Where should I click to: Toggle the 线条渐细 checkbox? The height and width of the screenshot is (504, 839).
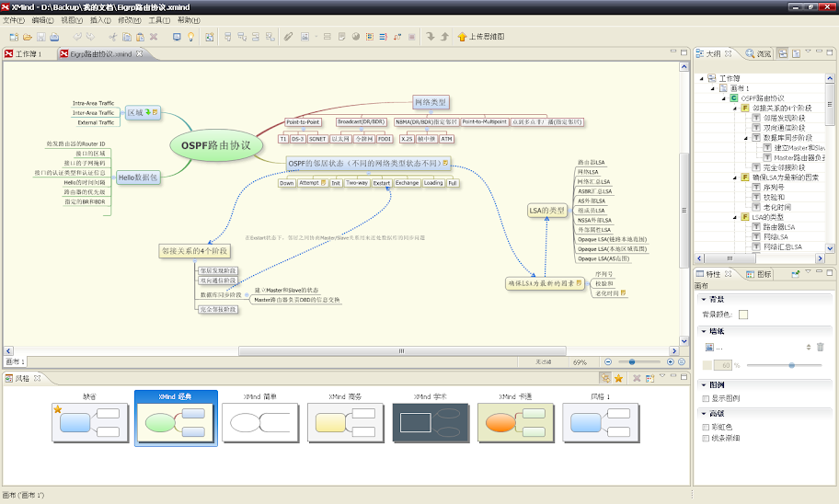706,438
